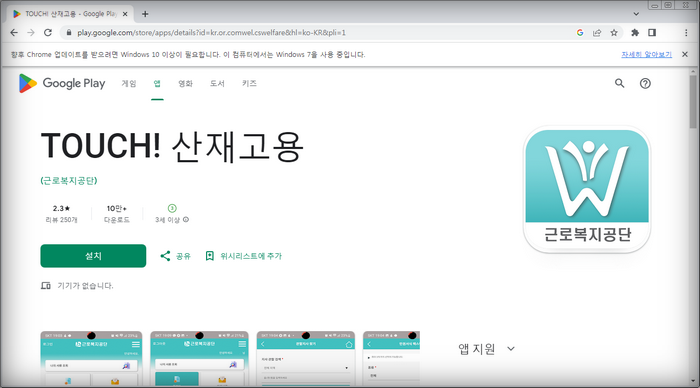Open Chrome three-dot menu

(686, 33)
